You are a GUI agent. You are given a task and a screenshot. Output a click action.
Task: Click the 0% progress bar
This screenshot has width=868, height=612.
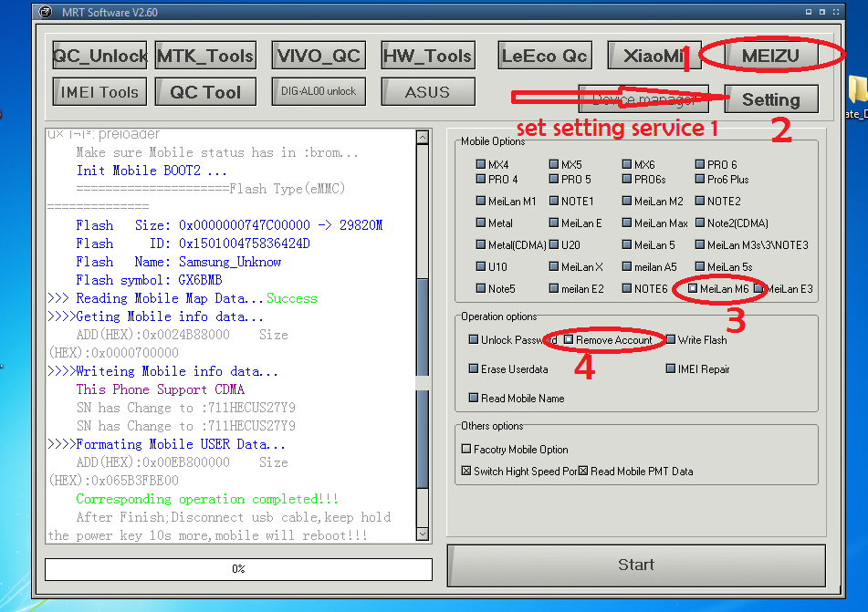pyautogui.click(x=238, y=569)
